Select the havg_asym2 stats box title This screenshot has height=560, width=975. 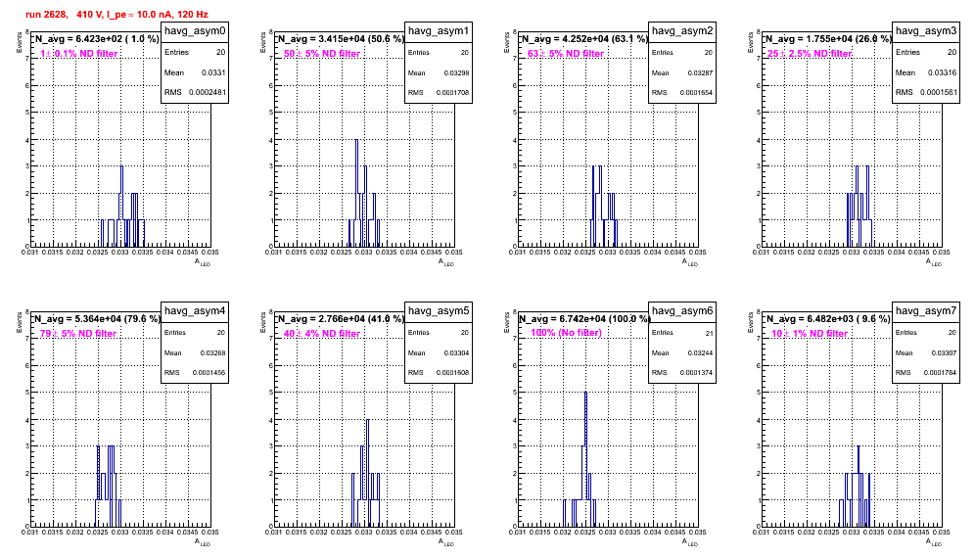tap(682, 31)
